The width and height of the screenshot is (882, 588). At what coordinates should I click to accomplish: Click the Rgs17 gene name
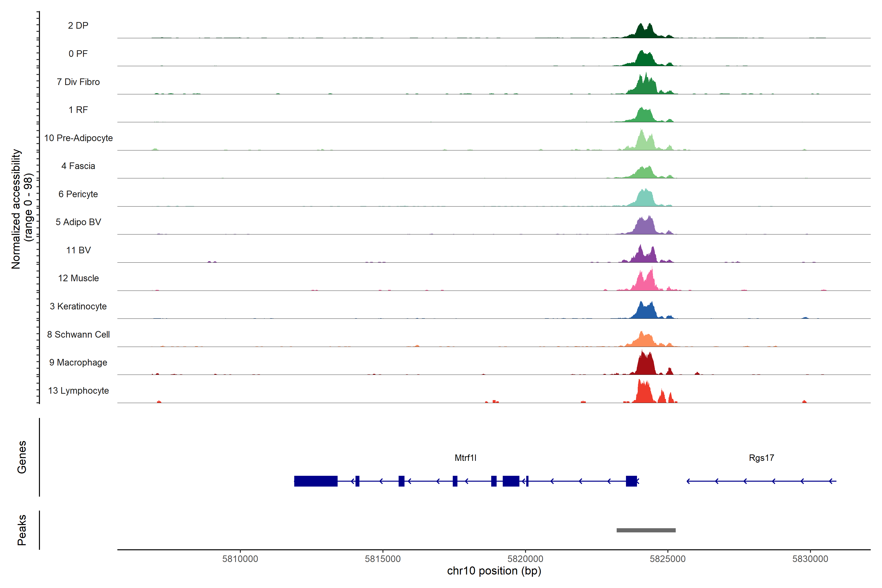tap(761, 458)
